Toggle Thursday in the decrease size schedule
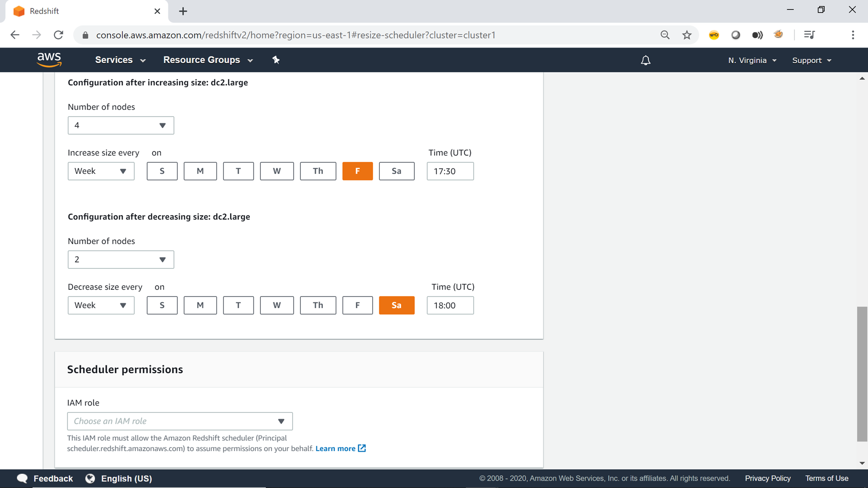The image size is (868, 488). (318, 305)
